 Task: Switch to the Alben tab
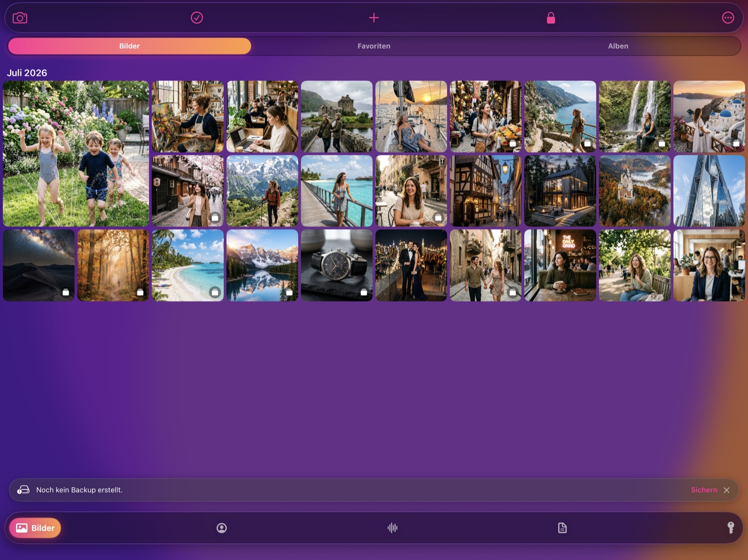[x=618, y=46]
